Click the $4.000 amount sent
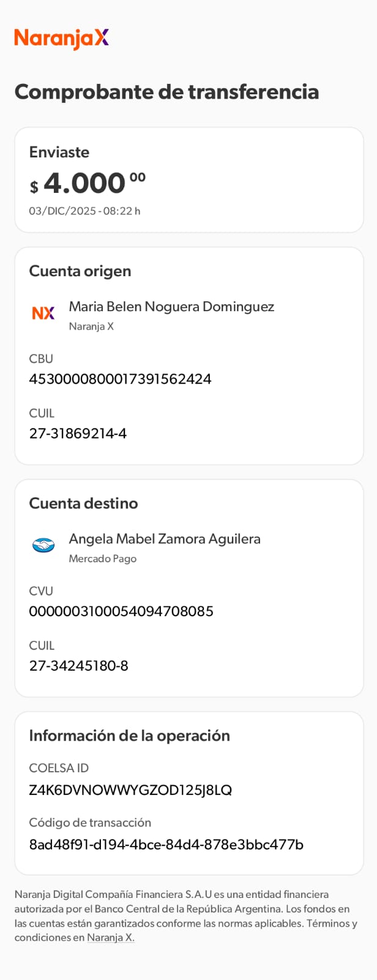The height and width of the screenshot is (980, 377). click(88, 183)
